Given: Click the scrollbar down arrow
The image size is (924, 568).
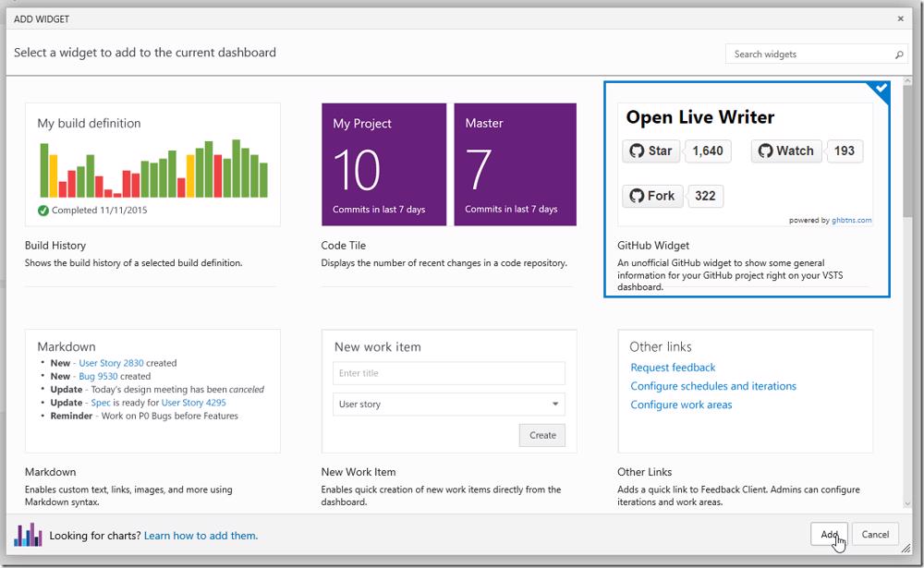Looking at the screenshot, I should click(907, 503).
